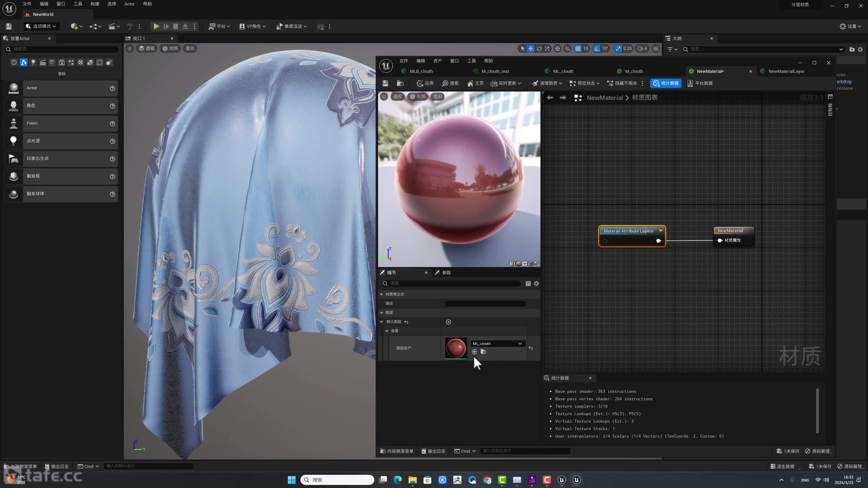Collapse the 材质表达式 section
Screen dimensions: 868x488
(381, 294)
